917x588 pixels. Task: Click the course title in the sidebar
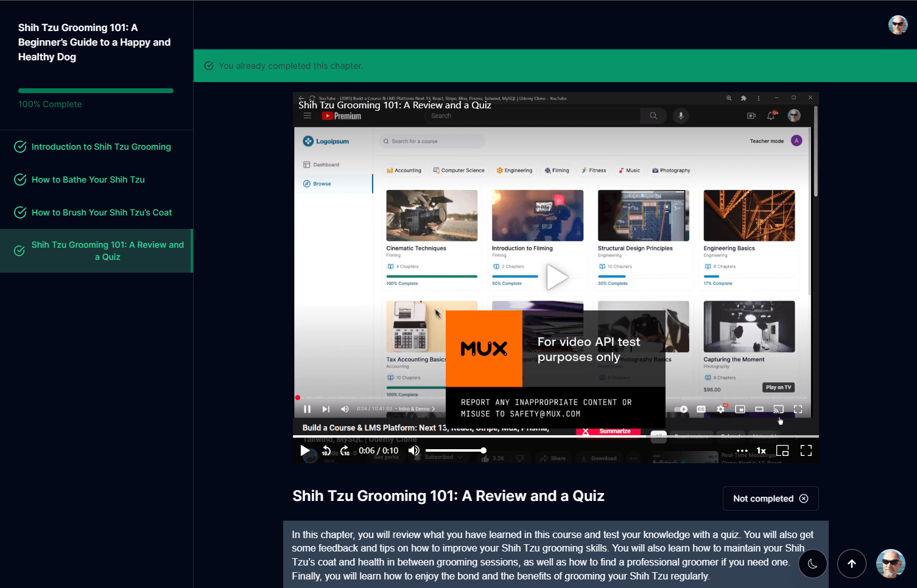coord(94,42)
